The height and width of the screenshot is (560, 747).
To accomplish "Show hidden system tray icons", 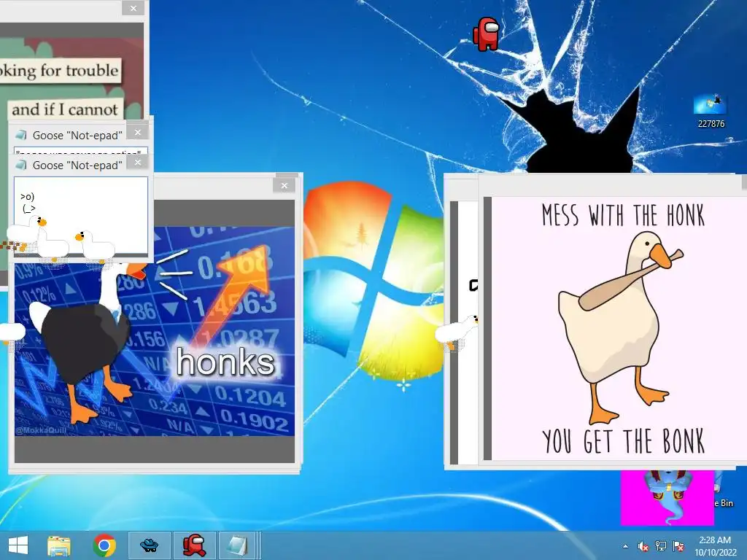I will click(625, 547).
